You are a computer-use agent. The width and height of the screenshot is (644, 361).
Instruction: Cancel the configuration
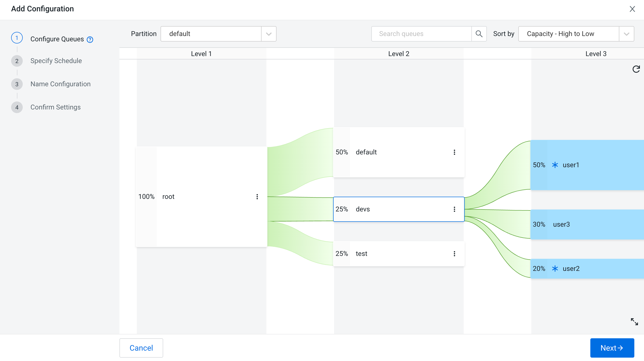pos(141,347)
